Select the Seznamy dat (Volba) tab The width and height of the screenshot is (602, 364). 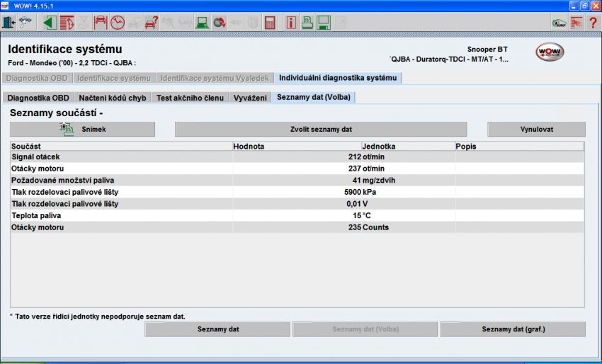click(314, 97)
